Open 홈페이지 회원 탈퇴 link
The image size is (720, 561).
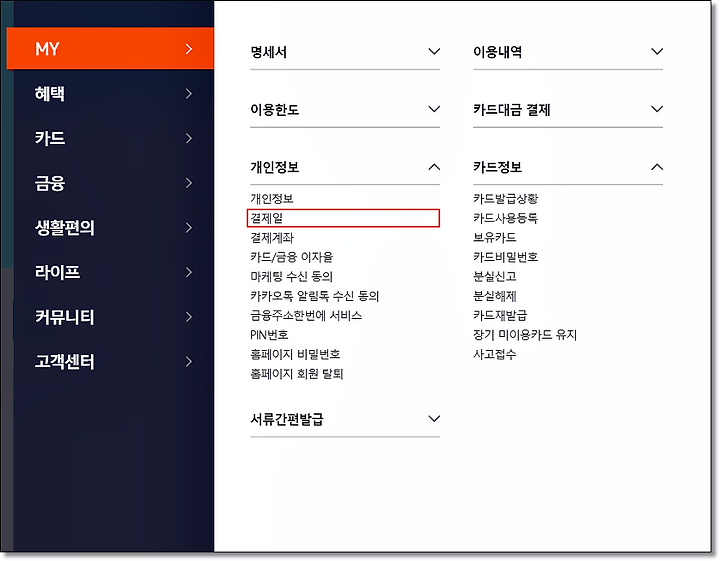point(297,374)
